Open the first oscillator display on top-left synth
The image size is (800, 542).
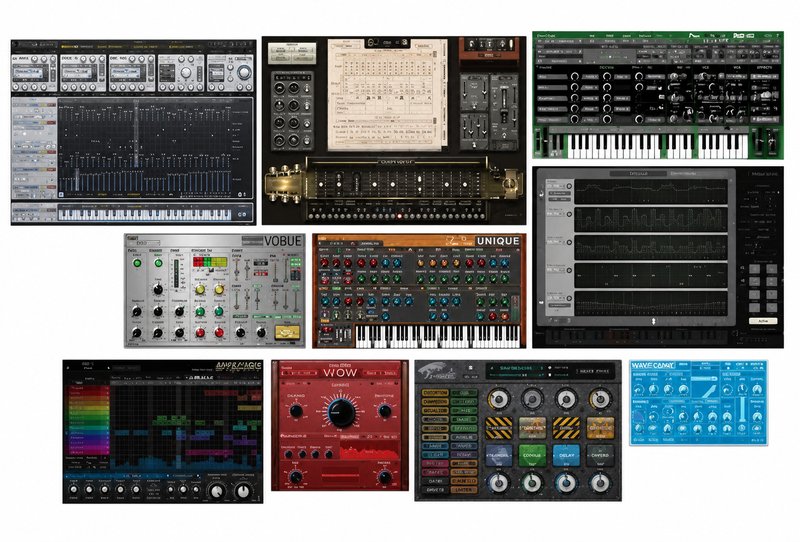30,72
